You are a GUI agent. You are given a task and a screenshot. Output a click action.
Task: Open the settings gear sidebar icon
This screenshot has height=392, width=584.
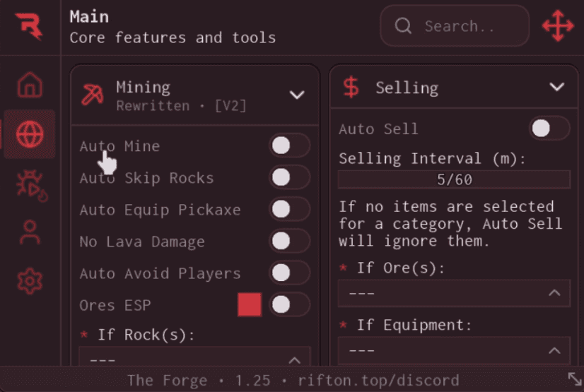[30, 281]
